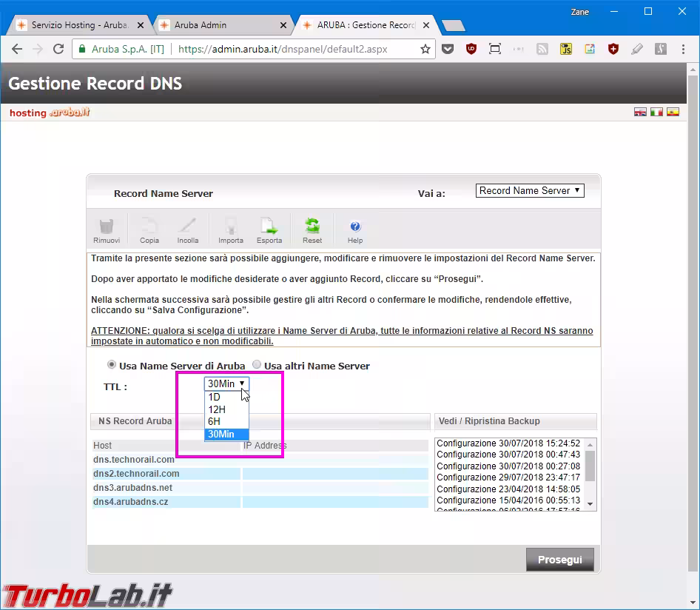
Task: Switch language with the British flag
Action: pos(641,113)
